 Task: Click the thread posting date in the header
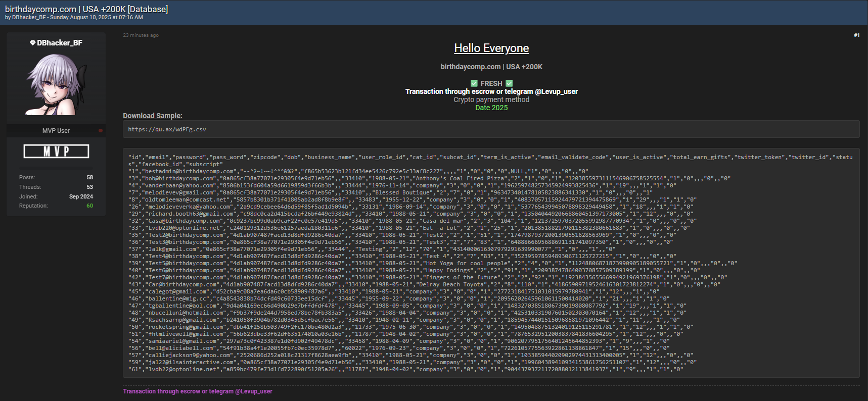(x=96, y=17)
